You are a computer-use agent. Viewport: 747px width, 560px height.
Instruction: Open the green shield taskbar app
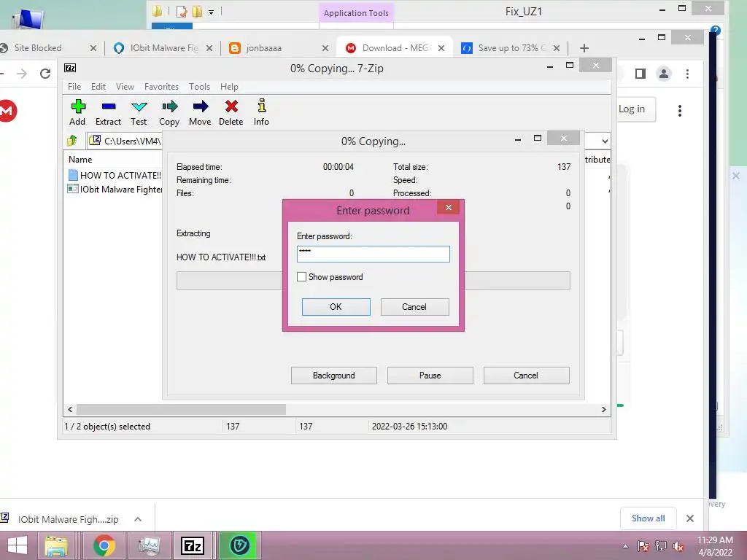pos(239,545)
